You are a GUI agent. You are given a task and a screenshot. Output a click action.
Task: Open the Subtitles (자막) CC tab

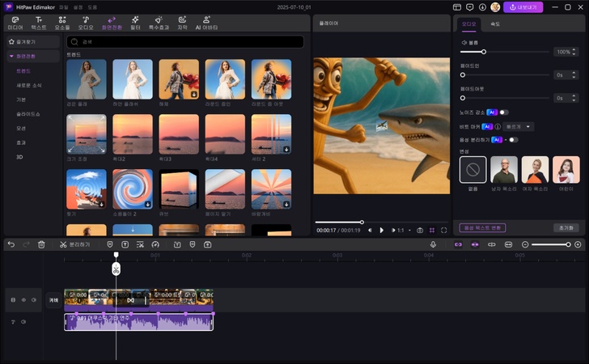pos(182,23)
